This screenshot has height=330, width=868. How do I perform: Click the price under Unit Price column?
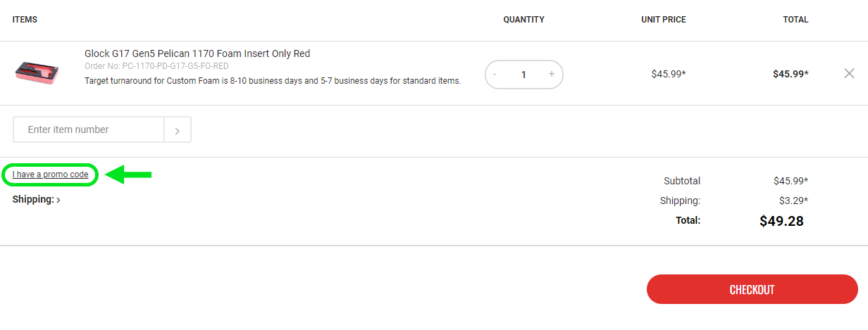coord(668,73)
